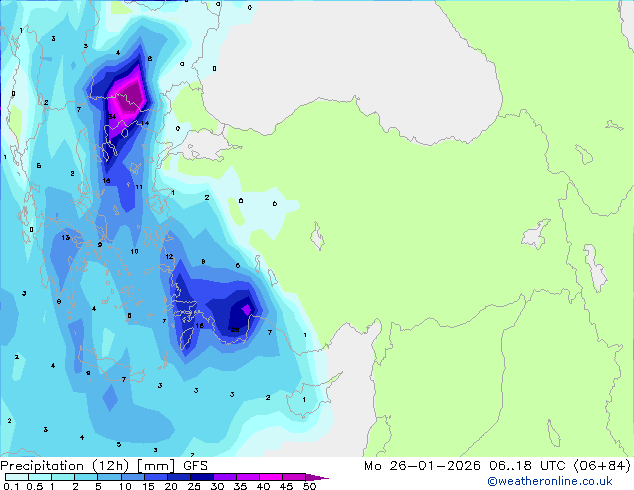Click the magenta swatch between 40 and 45
The image size is (634, 490).
[x=271, y=477]
